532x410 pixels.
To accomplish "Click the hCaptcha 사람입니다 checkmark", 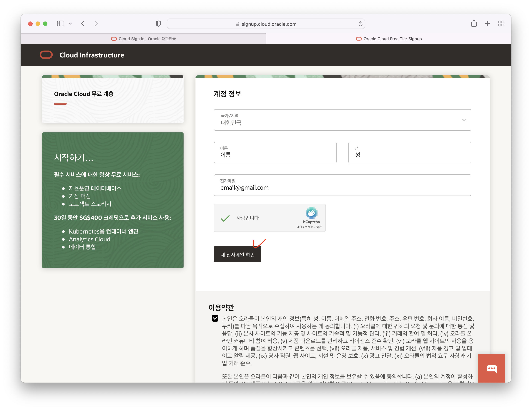I will [x=225, y=218].
